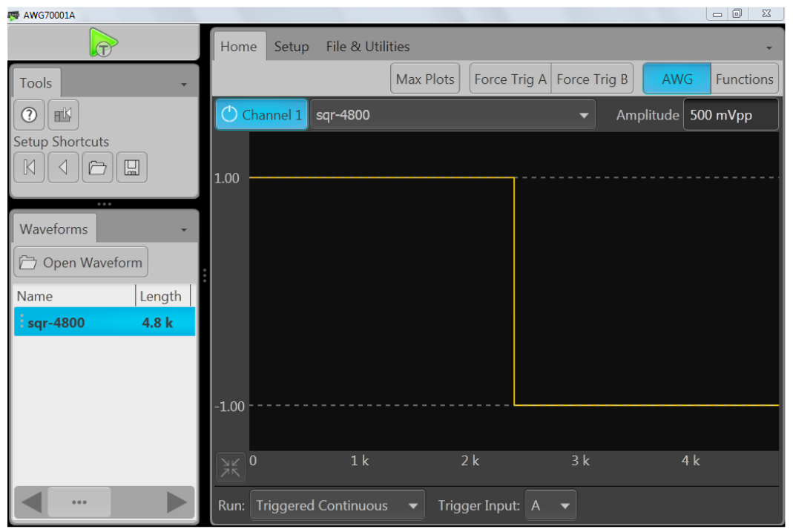Change the Run mode from Triggered Continuous

pos(338,505)
